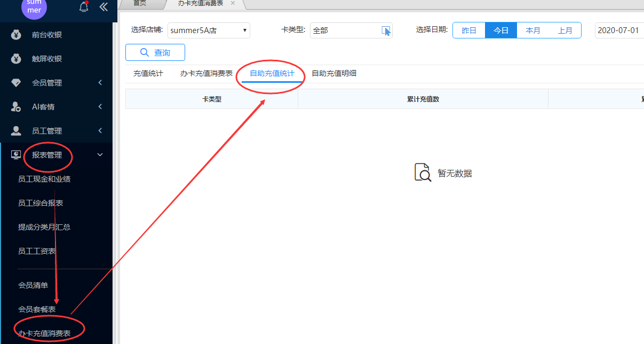Collapse 报表管理 menu chevron

[100, 155]
